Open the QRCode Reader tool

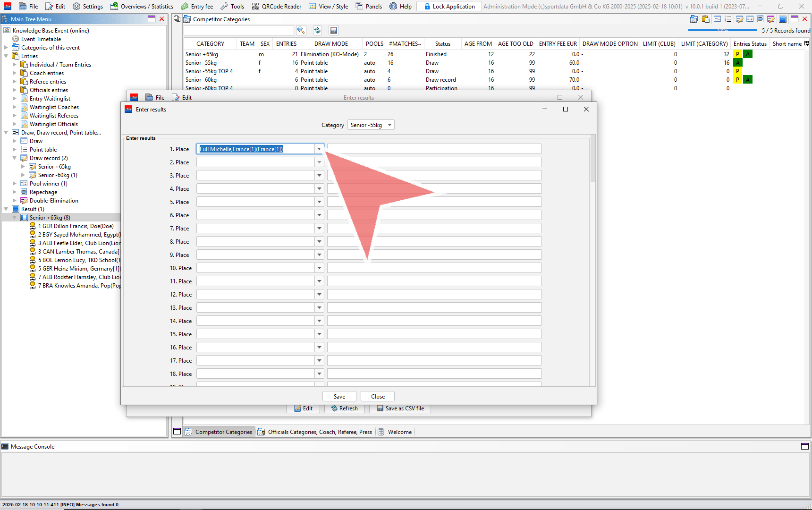pyautogui.click(x=277, y=6)
